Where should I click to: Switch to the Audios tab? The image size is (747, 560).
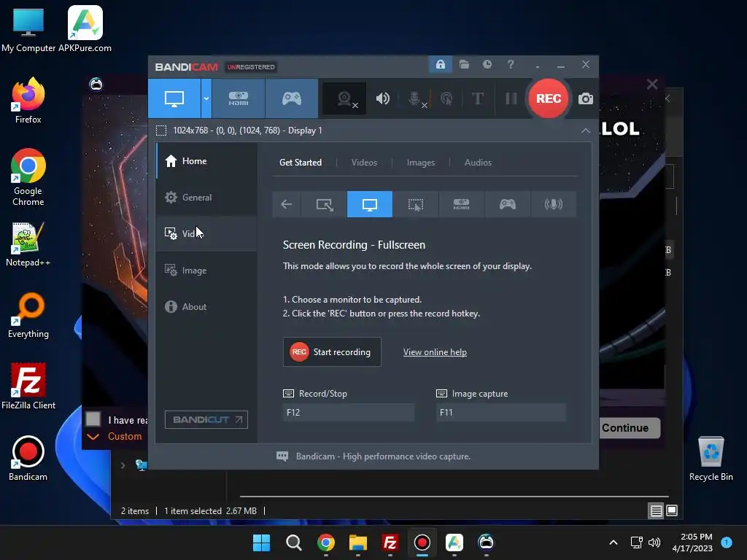click(478, 163)
